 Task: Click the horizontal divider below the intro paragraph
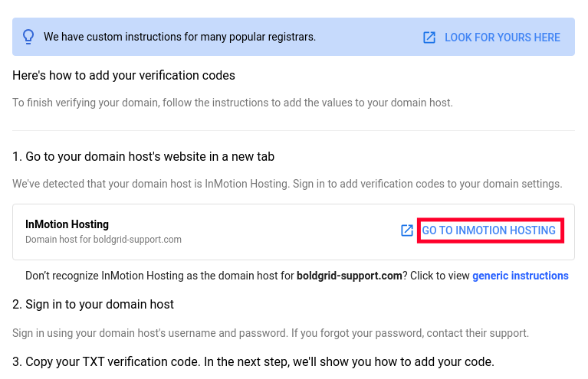[x=294, y=131]
